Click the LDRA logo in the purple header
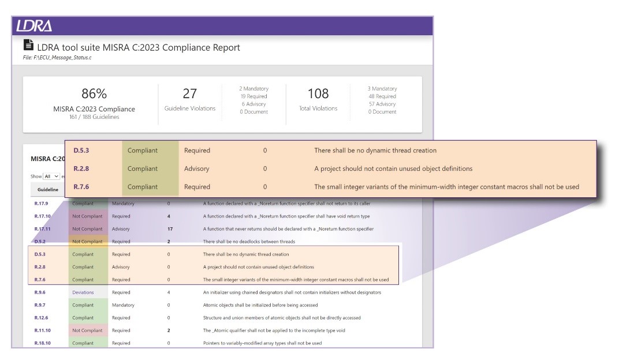Screen dimensions: 619x364 pyautogui.click(x=34, y=26)
